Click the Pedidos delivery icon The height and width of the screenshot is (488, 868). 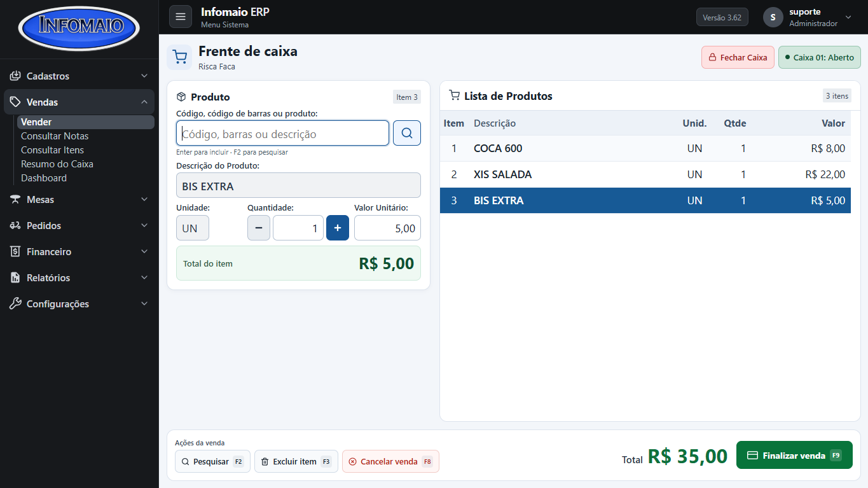point(15,225)
